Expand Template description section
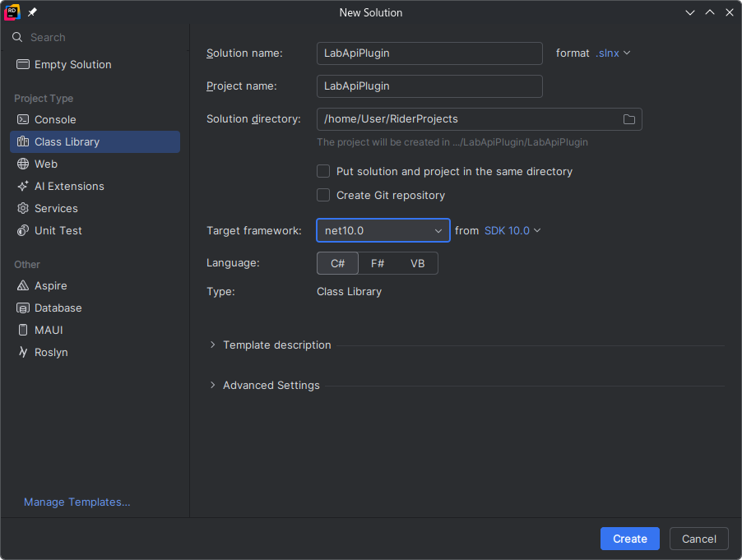This screenshot has width=742, height=560. (x=212, y=345)
